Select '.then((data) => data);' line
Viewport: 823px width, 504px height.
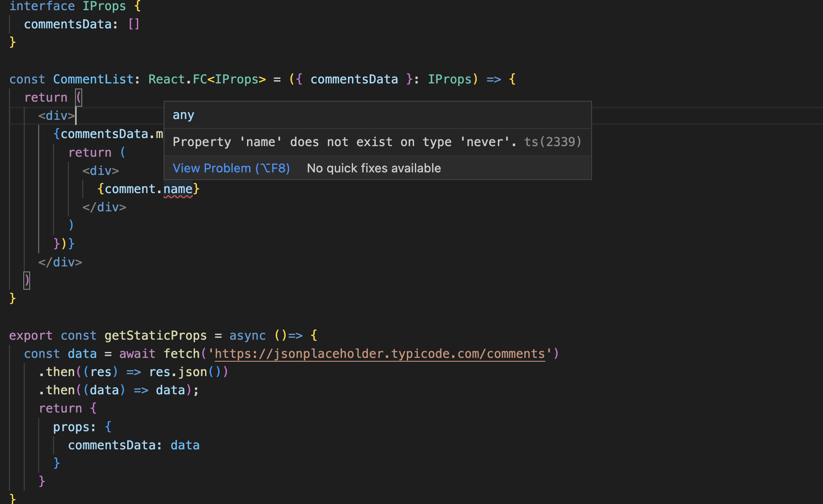119,390
